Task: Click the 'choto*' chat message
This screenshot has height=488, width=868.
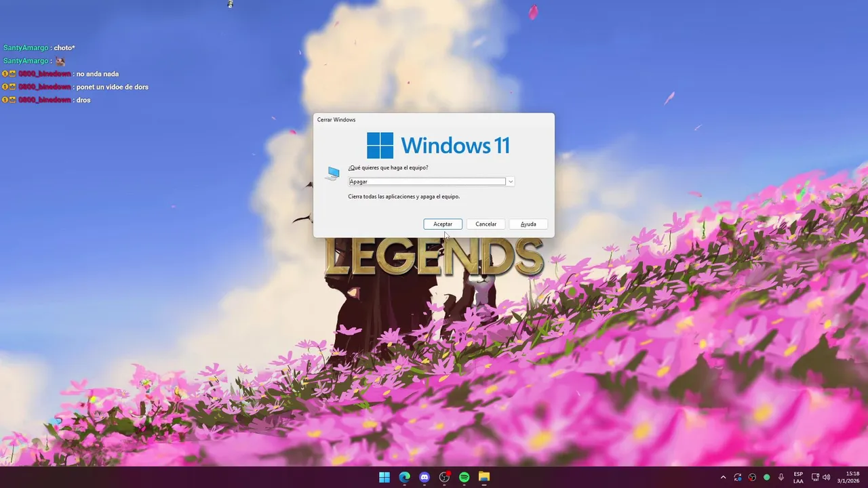Action: click(65, 48)
